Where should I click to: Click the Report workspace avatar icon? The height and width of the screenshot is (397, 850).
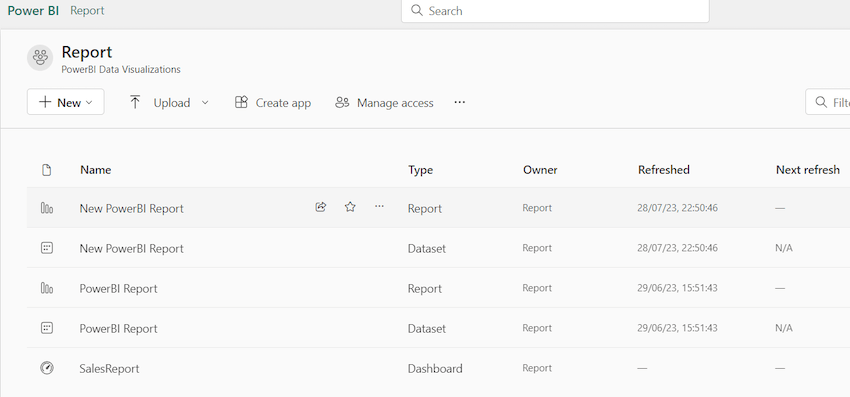tap(40, 57)
